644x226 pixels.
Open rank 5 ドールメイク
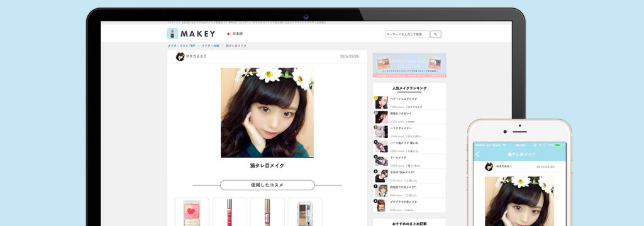[x=398, y=158]
